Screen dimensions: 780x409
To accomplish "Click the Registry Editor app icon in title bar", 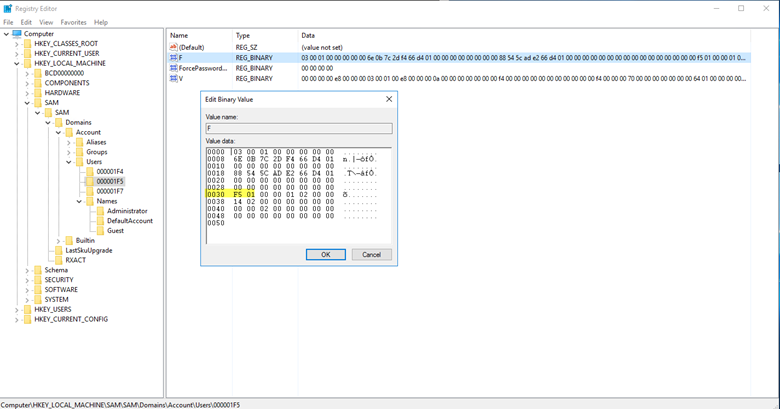I will (x=7, y=8).
